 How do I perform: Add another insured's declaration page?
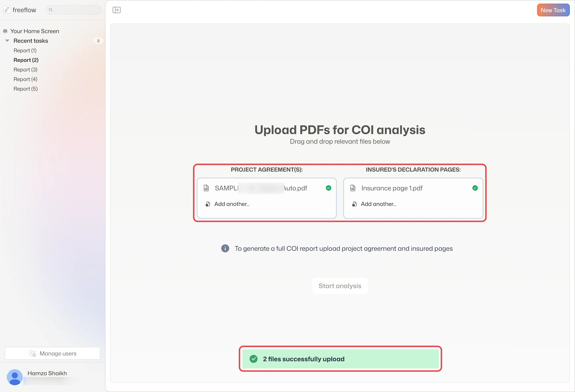coord(378,204)
